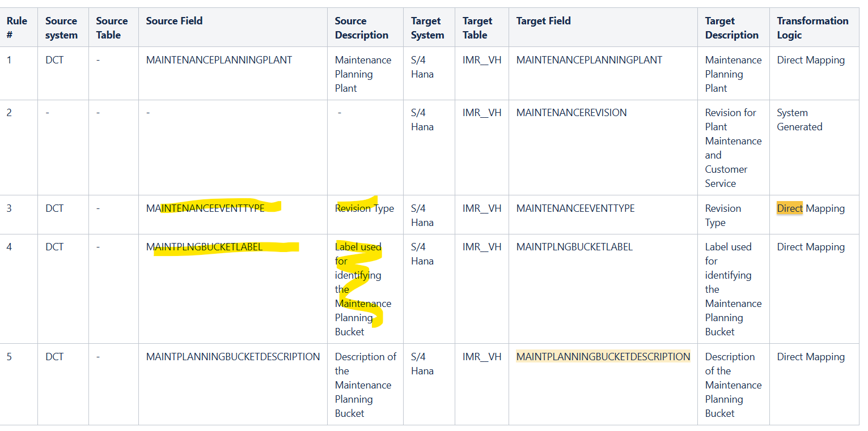Click the "Target System" column header
This screenshot has width=868, height=431.
click(427, 28)
